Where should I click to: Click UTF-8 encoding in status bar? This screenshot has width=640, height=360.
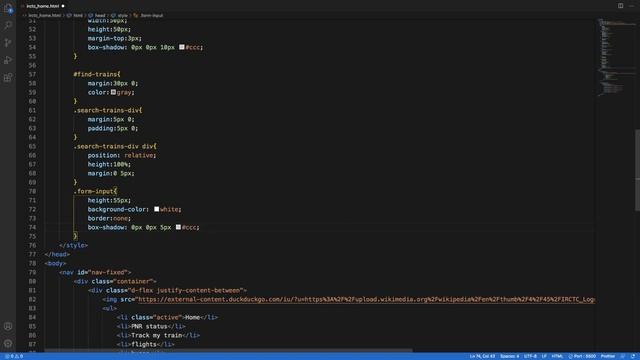tap(530, 356)
